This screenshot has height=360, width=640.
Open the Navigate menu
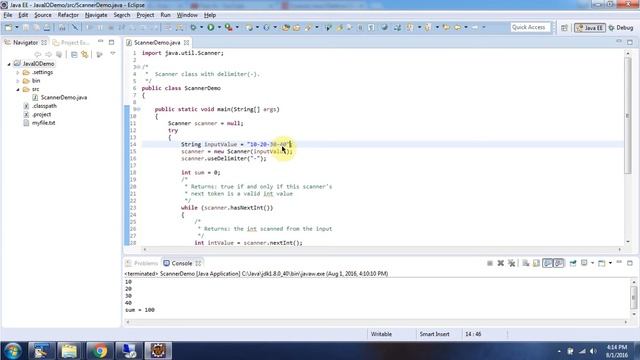coord(96,15)
